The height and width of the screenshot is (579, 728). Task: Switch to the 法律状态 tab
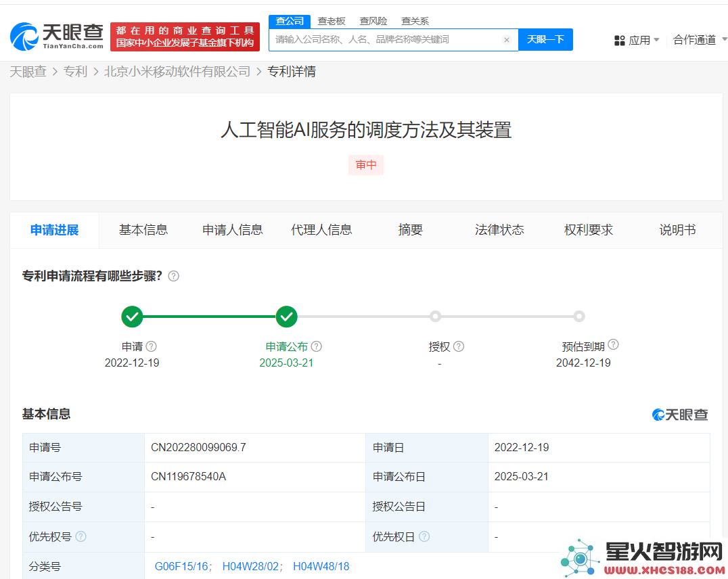[x=499, y=230]
